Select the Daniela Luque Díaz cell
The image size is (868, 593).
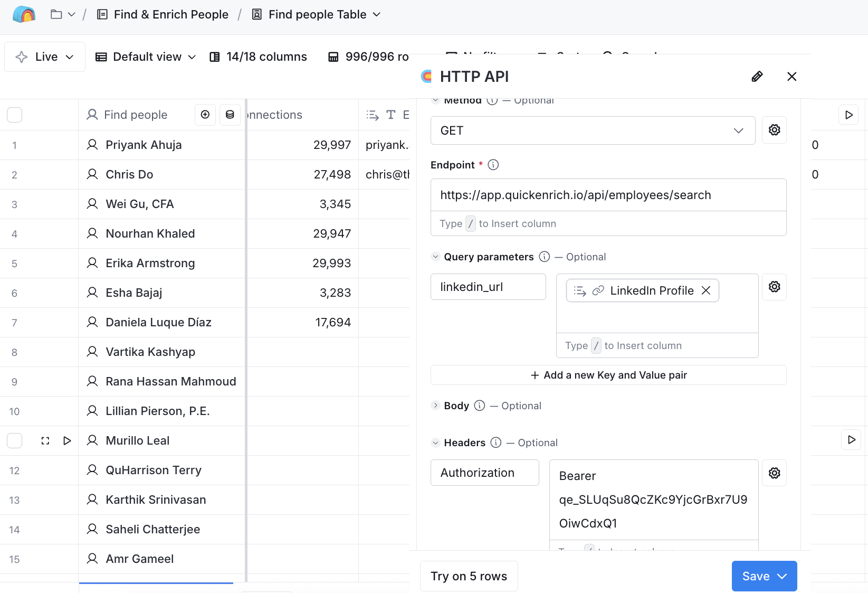162,322
